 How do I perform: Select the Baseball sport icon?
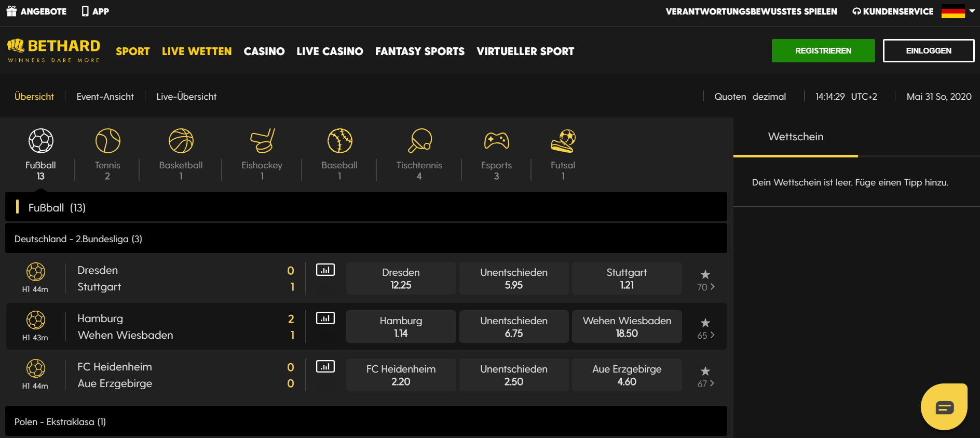pos(340,141)
